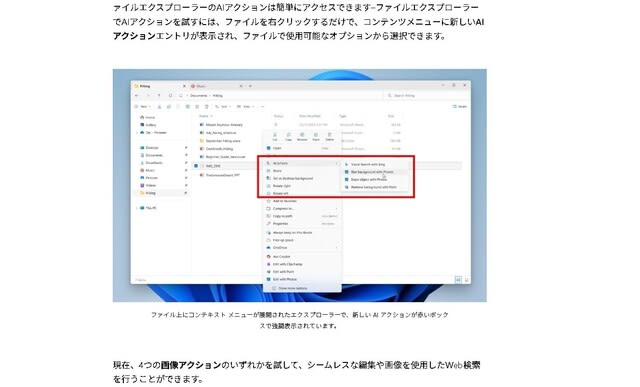Choose Edit with Clipchamp
The height and width of the screenshot is (387, 640).
pyautogui.click(x=302, y=264)
